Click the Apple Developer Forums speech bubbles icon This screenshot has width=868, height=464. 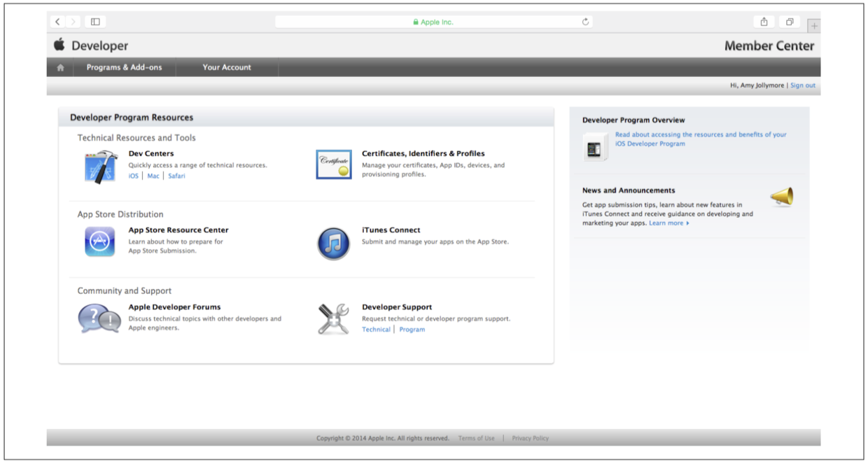[x=99, y=319]
